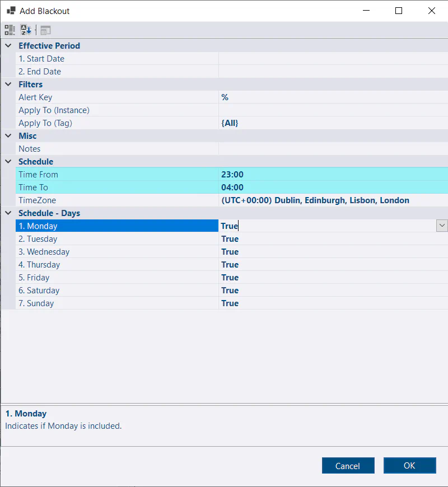The width and height of the screenshot is (448, 487).
Task: Click the Add Blackout window title icon
Action: coord(11,11)
